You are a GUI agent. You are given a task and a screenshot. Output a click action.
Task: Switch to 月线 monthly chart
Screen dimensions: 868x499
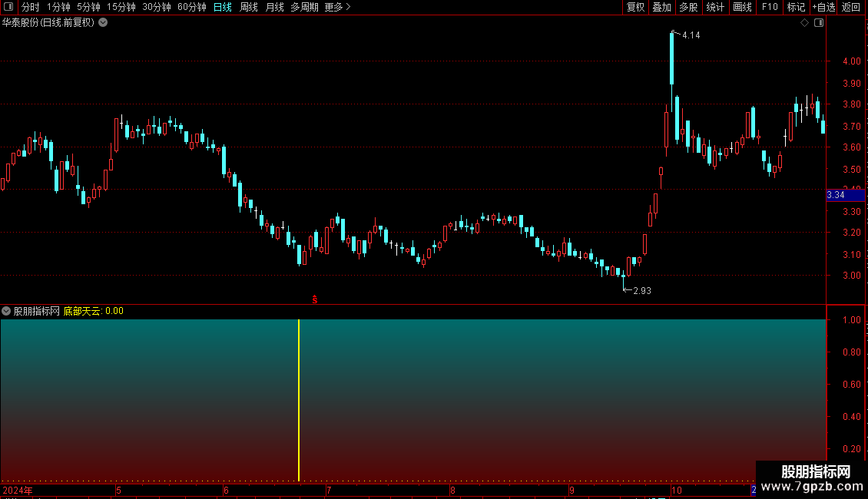pyautogui.click(x=274, y=7)
